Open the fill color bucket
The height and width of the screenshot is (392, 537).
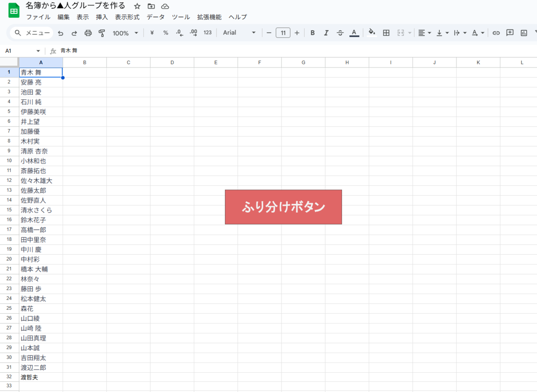pos(372,33)
